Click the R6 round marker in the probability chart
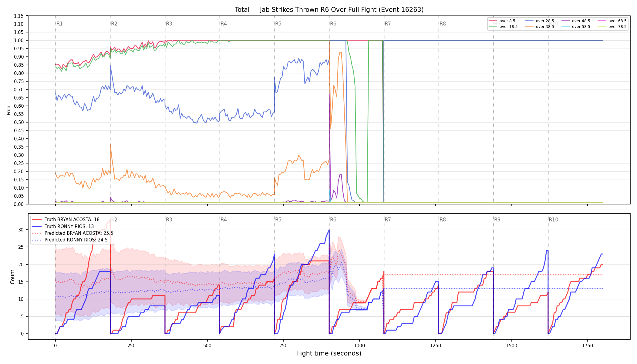The image size is (637, 364). pos(333,24)
